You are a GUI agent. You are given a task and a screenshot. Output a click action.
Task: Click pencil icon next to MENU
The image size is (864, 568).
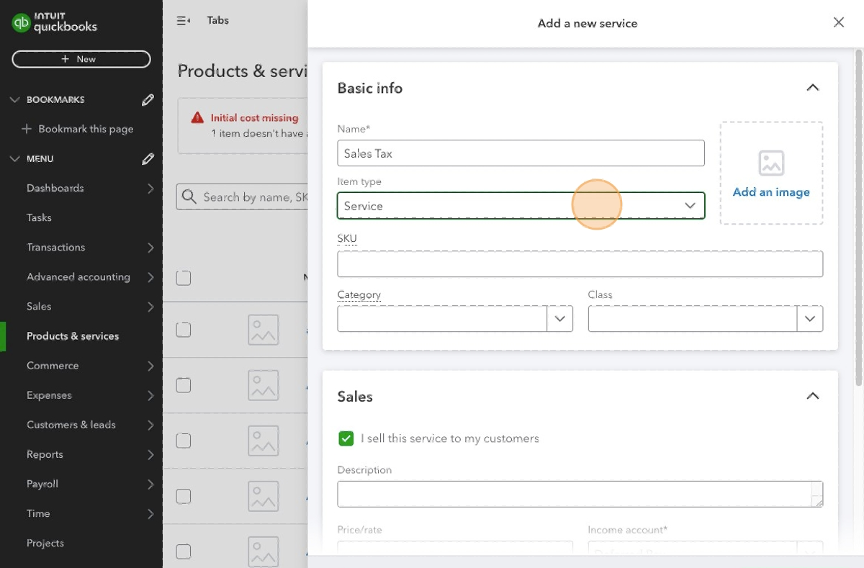click(148, 159)
